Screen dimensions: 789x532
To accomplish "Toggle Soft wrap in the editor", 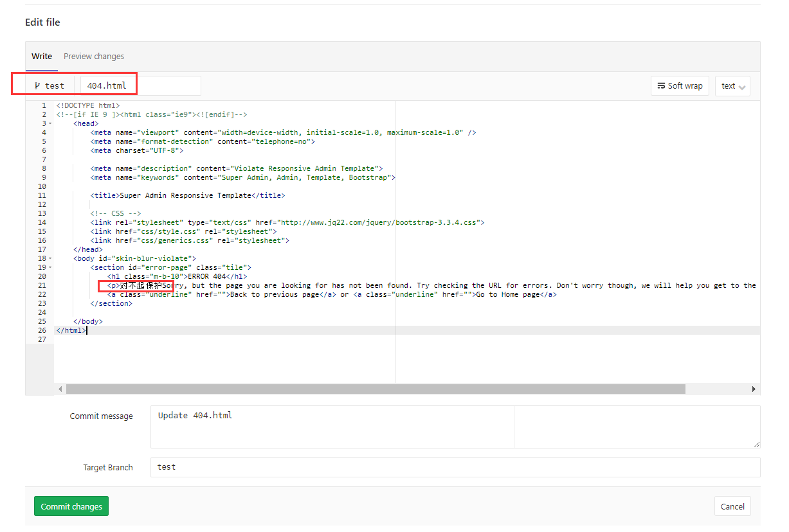I will pyautogui.click(x=680, y=85).
